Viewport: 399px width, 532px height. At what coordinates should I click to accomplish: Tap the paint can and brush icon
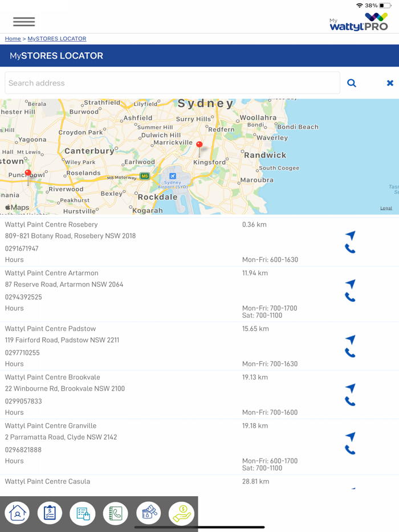(x=148, y=513)
